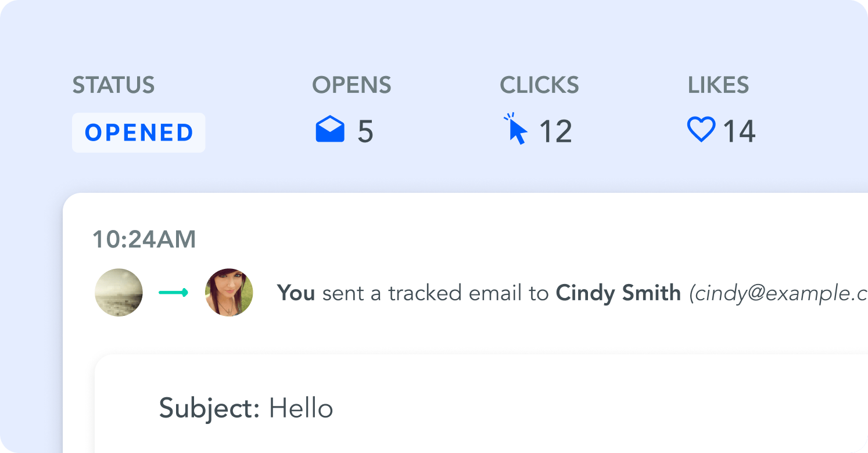Click the opens count of 5
The image size is (868, 453).
365,131
